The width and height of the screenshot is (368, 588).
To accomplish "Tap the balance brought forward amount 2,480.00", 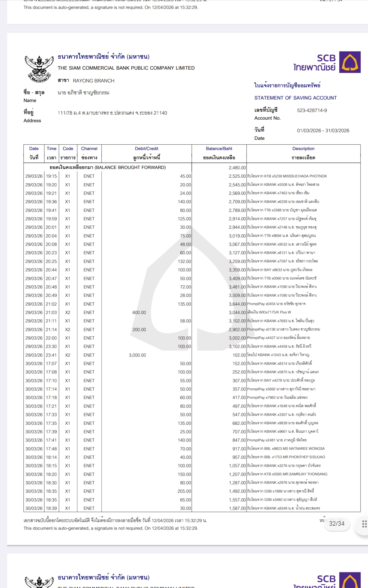I will (237, 168).
